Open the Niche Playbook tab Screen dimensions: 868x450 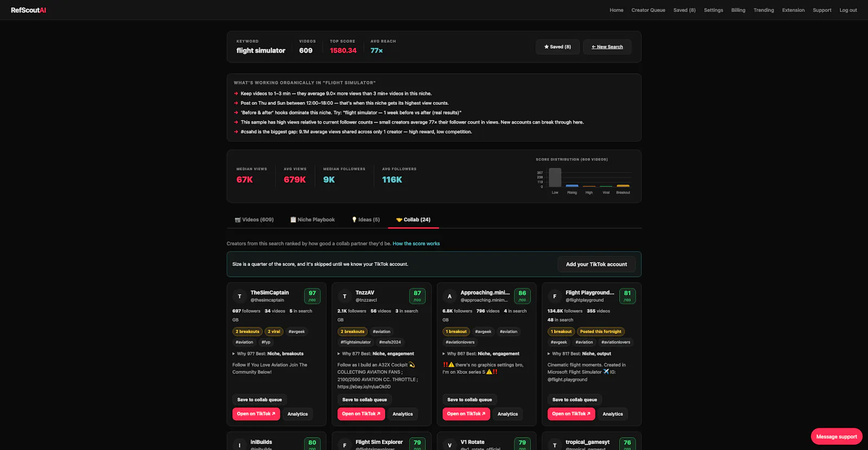coord(312,220)
